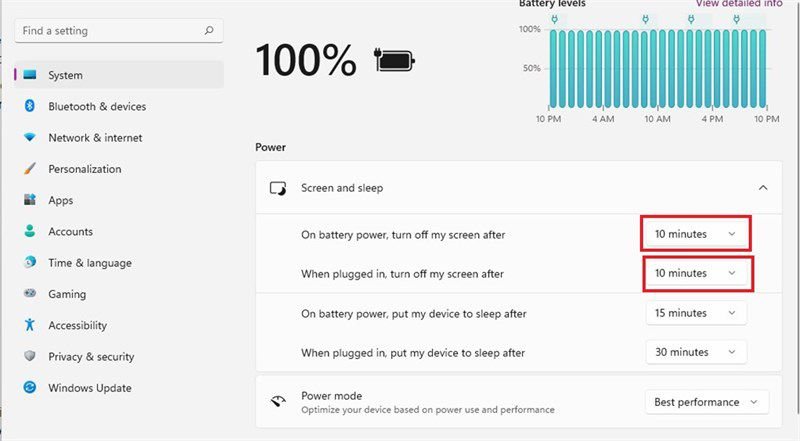
Task: Open plugged-in screen-off time dropdown
Action: 696,273
